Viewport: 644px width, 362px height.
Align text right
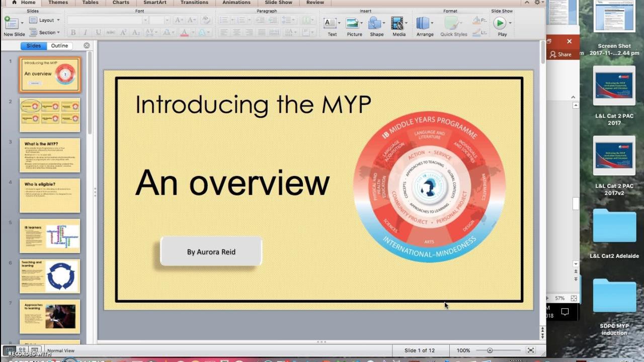(x=249, y=33)
